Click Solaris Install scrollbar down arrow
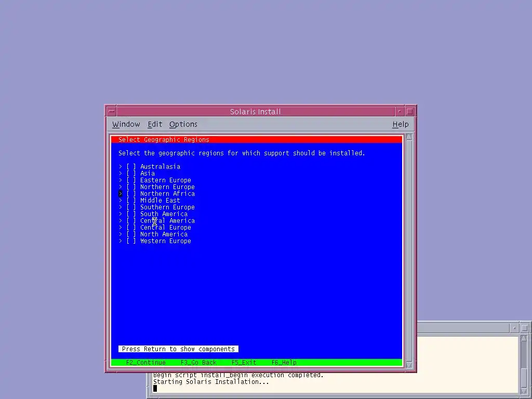This screenshot has width=532, height=399. [x=409, y=365]
